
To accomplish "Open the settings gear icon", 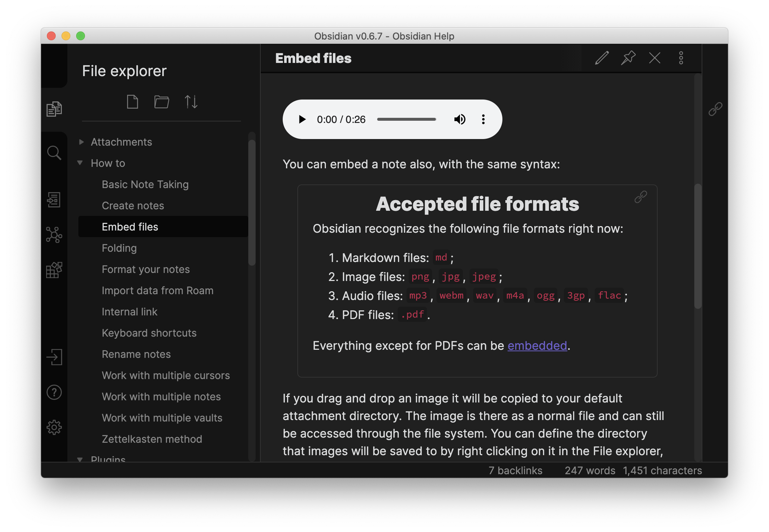I will (x=54, y=427).
